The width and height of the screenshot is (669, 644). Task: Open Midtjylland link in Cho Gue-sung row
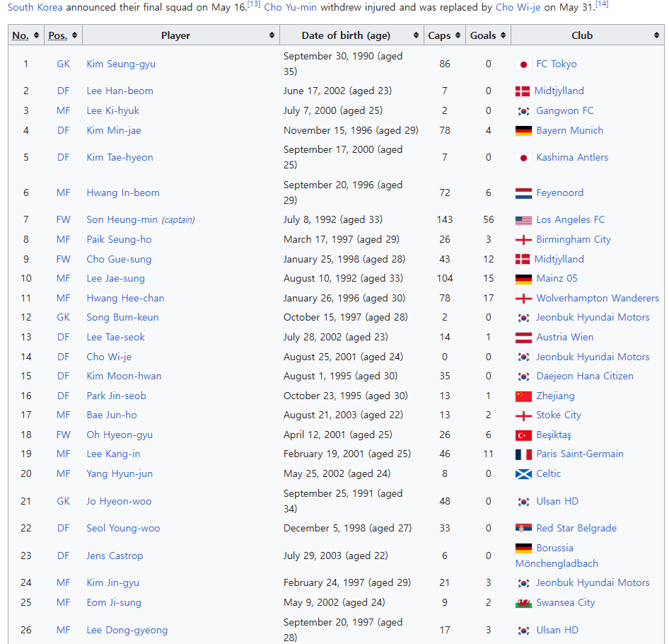point(559,259)
